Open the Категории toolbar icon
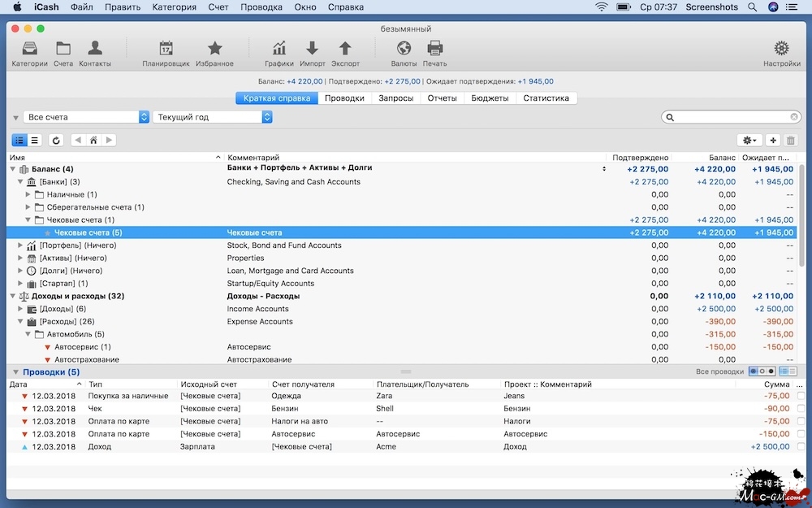Viewport: 812px width, 508px height. pos(29,49)
